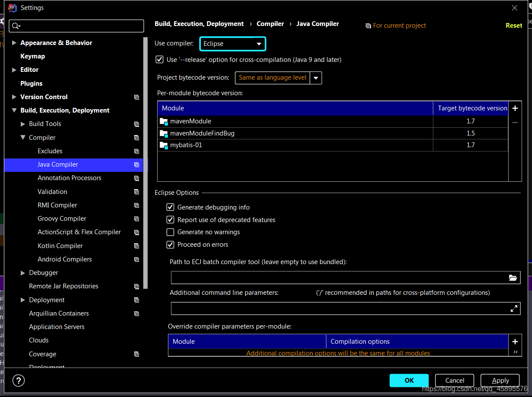
Task: Expand the Deployment tree node
Action: tap(23, 300)
